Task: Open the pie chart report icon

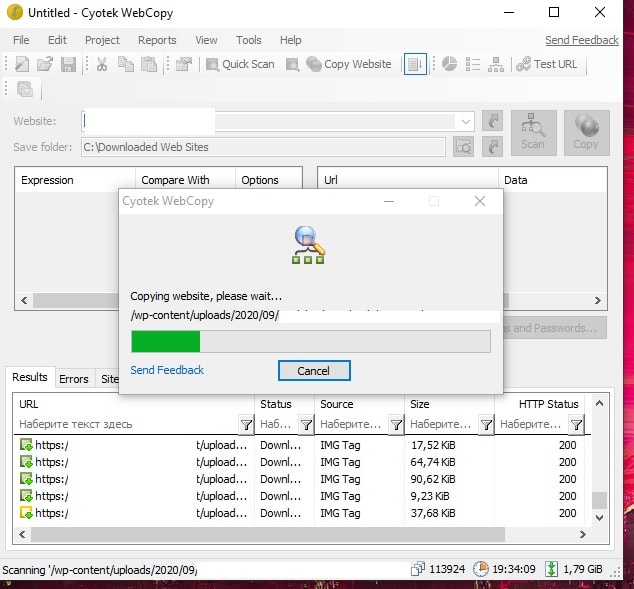Action: point(449,64)
